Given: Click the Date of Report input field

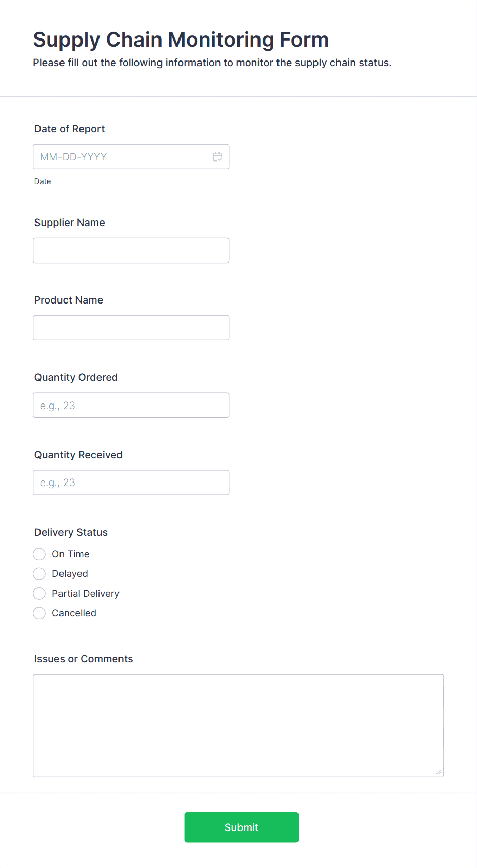Looking at the screenshot, I should pos(131,157).
